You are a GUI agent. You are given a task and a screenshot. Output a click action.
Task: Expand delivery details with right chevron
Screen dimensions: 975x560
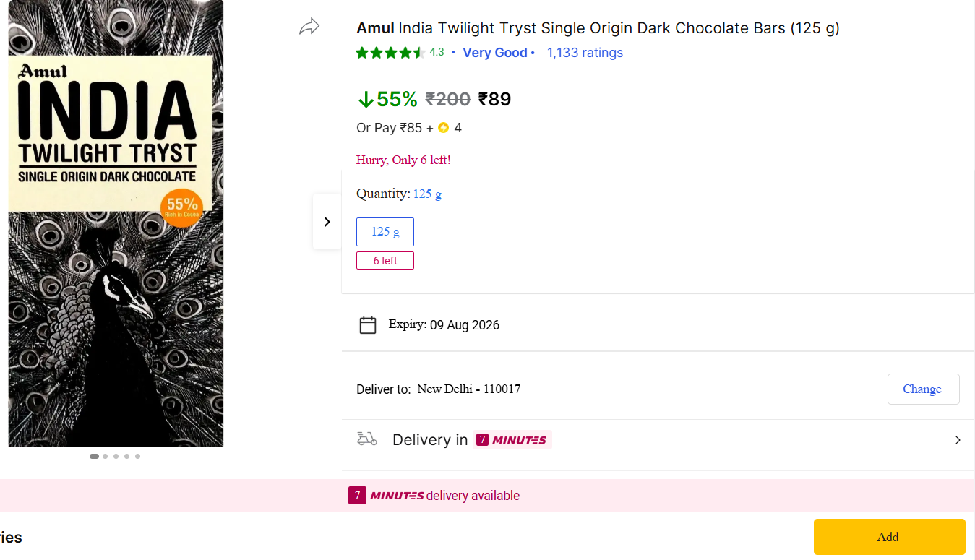click(958, 440)
